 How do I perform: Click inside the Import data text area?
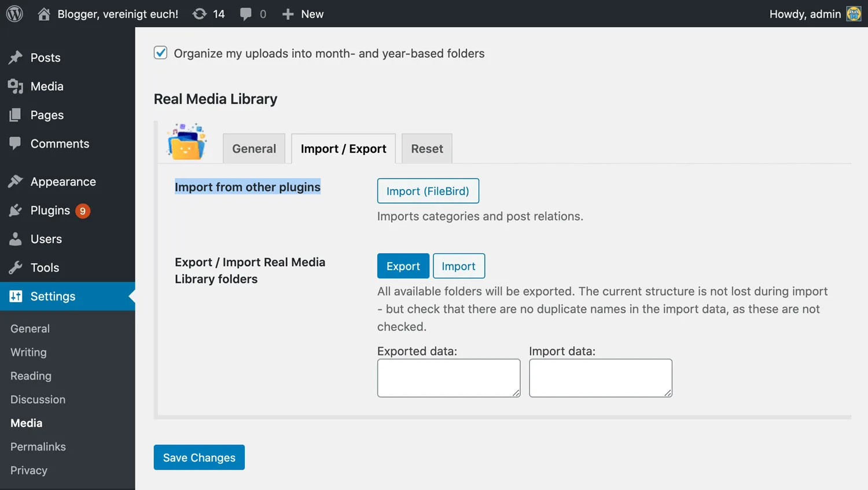pos(600,378)
